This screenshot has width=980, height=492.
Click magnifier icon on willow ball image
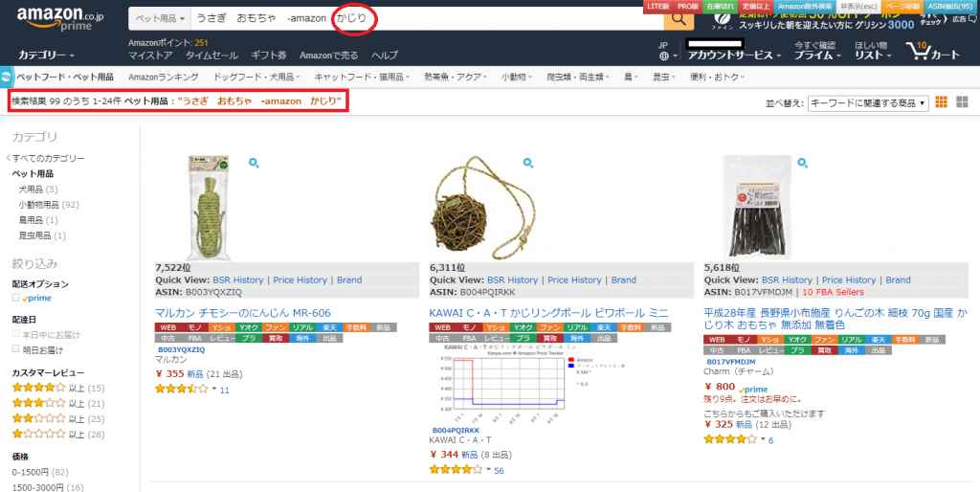[528, 163]
